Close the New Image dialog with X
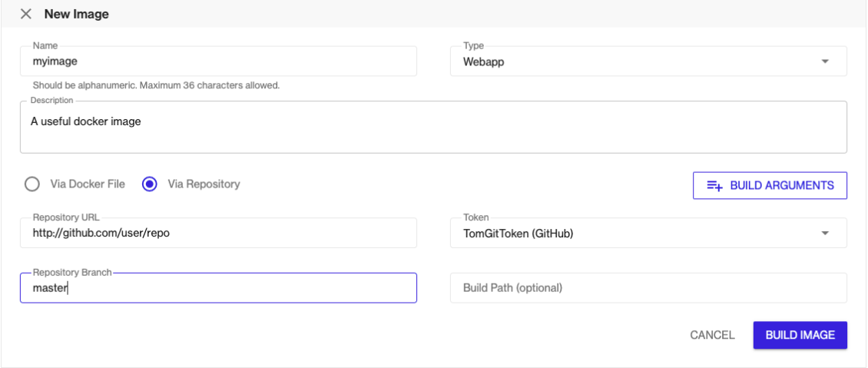Viewport: 868px width, 368px height. pyautogui.click(x=25, y=15)
